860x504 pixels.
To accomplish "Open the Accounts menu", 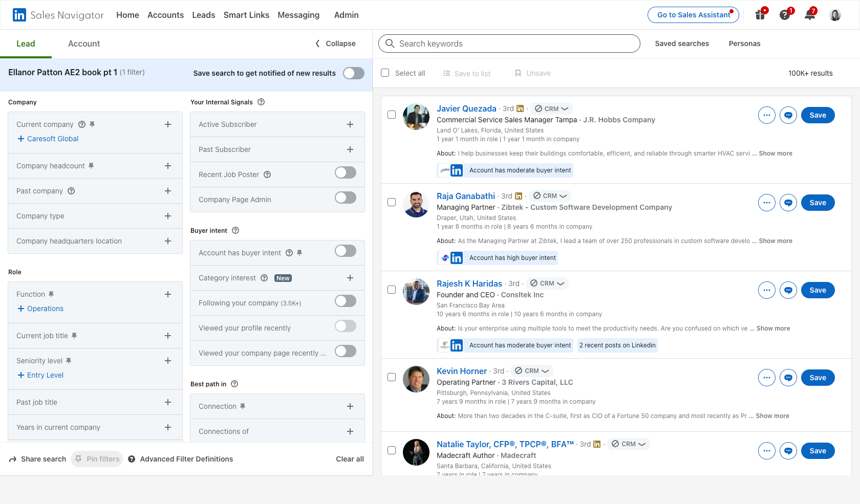I will 165,15.
